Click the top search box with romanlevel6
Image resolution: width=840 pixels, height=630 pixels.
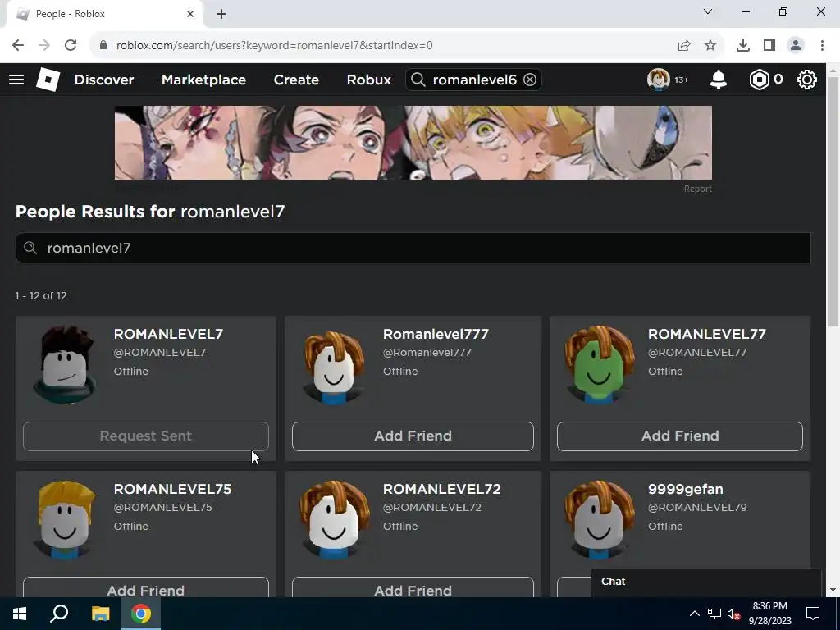click(473, 80)
